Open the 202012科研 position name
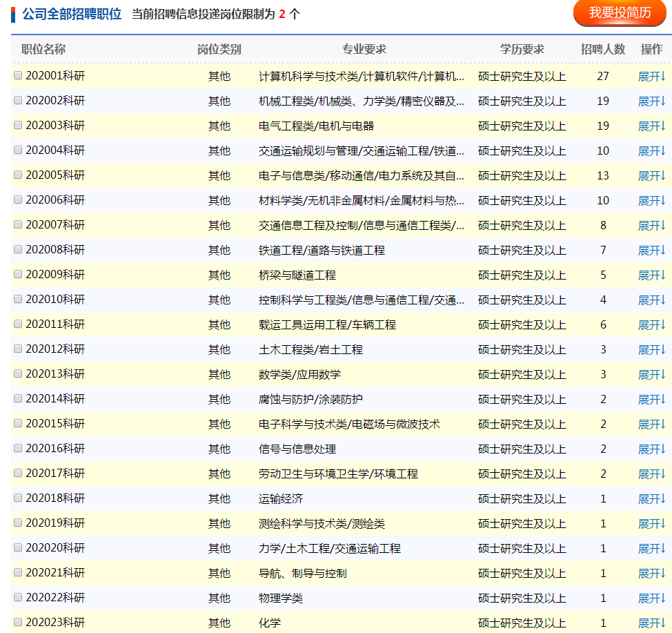 55,349
